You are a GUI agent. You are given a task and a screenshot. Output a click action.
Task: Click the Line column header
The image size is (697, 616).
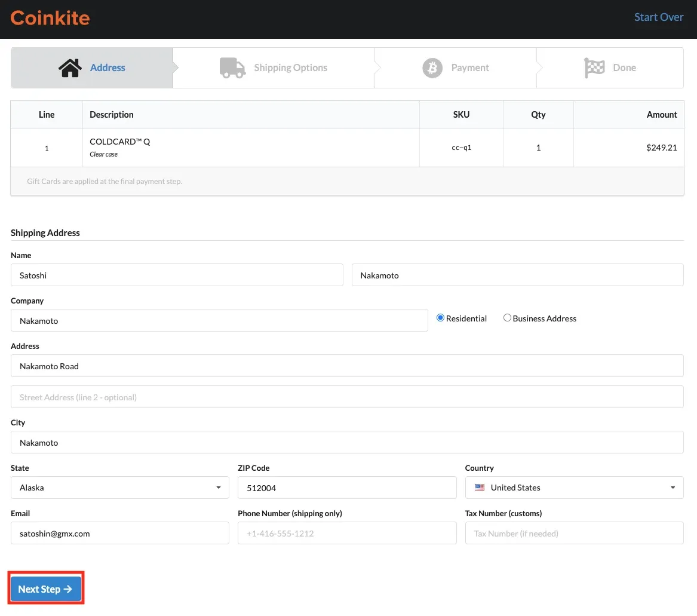(x=47, y=114)
